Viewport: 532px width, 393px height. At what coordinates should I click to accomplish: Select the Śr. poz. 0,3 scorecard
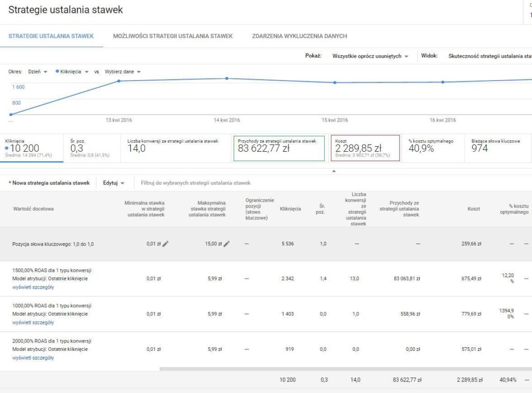click(x=91, y=148)
